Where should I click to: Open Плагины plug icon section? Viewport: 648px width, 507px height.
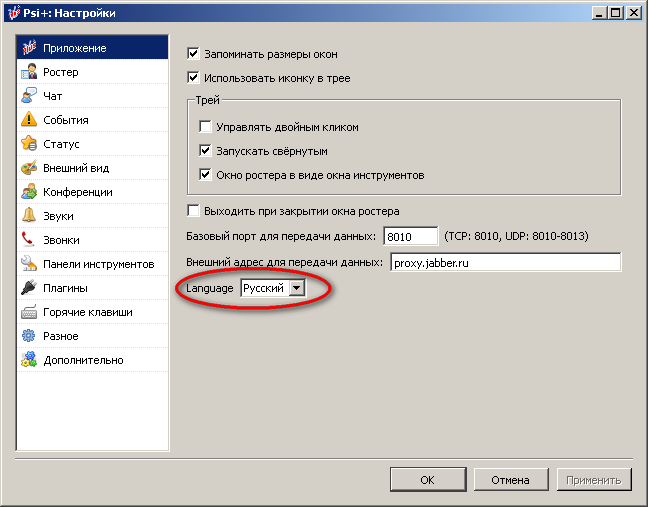(30, 288)
